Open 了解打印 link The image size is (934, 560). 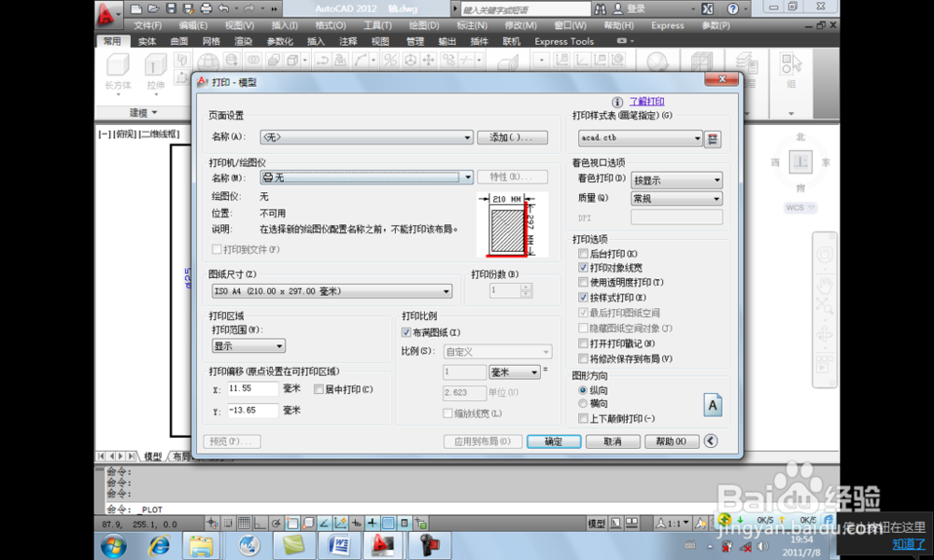[647, 102]
